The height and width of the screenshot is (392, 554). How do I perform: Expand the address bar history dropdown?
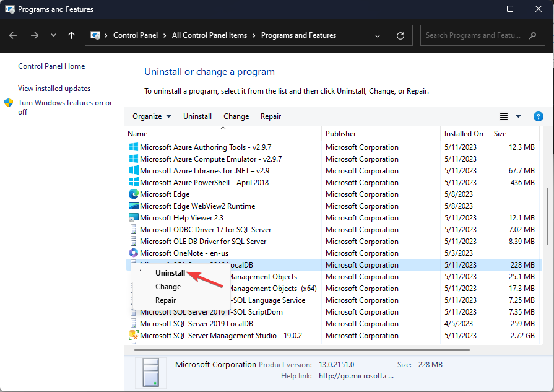(x=378, y=35)
